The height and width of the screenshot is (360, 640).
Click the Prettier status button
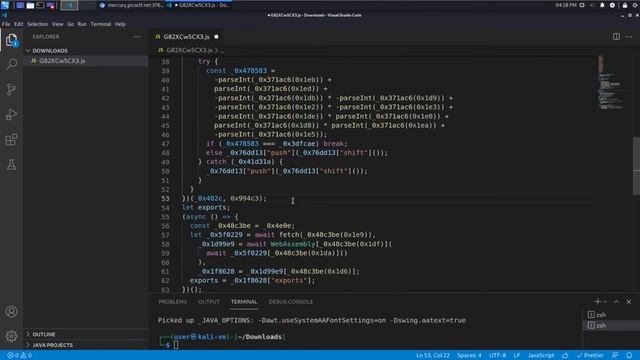coord(590,356)
